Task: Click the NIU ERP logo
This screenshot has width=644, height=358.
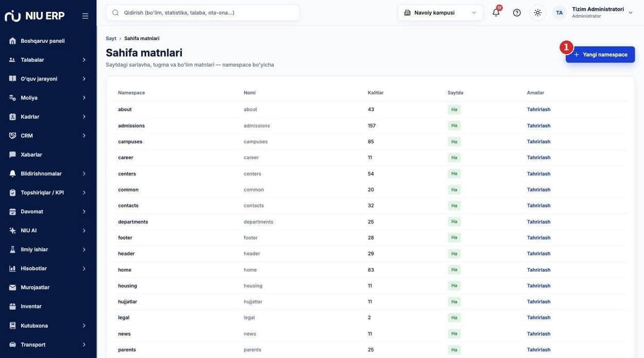Action: tap(35, 16)
